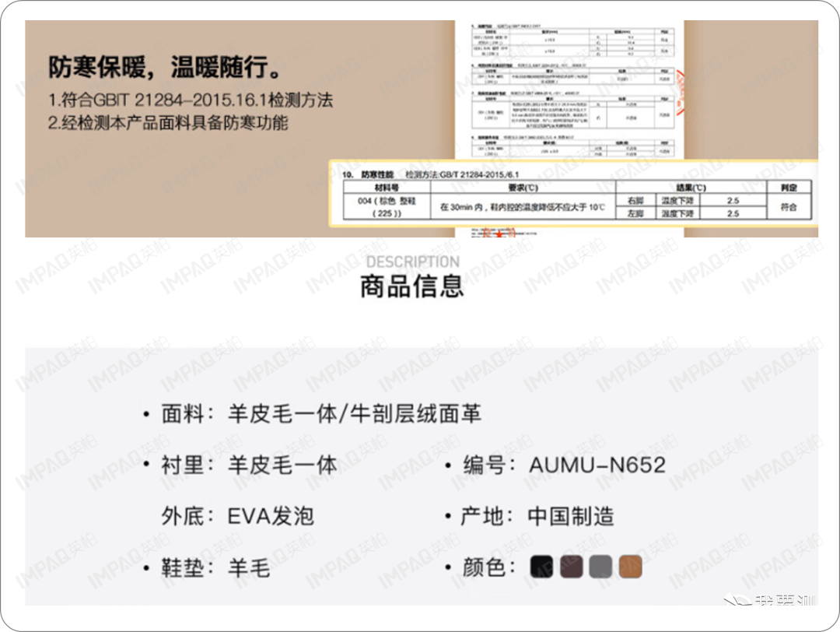Click the line 2.经检测本产品面料具备防寒功能

pyautogui.click(x=168, y=123)
